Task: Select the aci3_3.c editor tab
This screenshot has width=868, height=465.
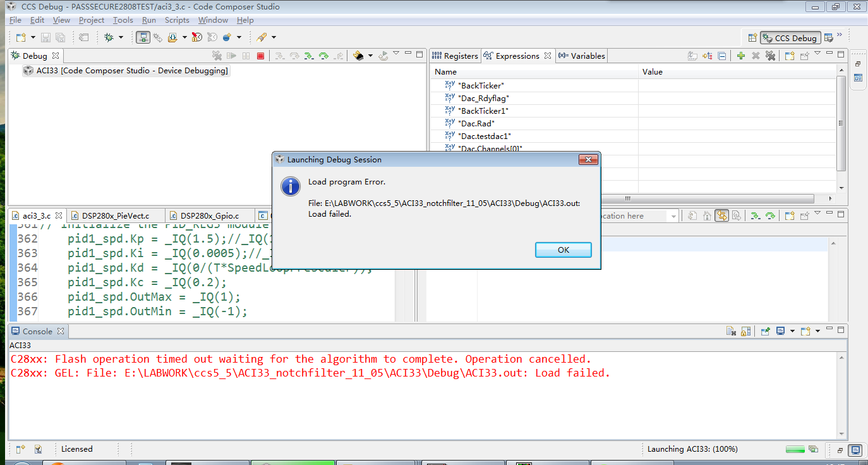Action: click(x=37, y=215)
